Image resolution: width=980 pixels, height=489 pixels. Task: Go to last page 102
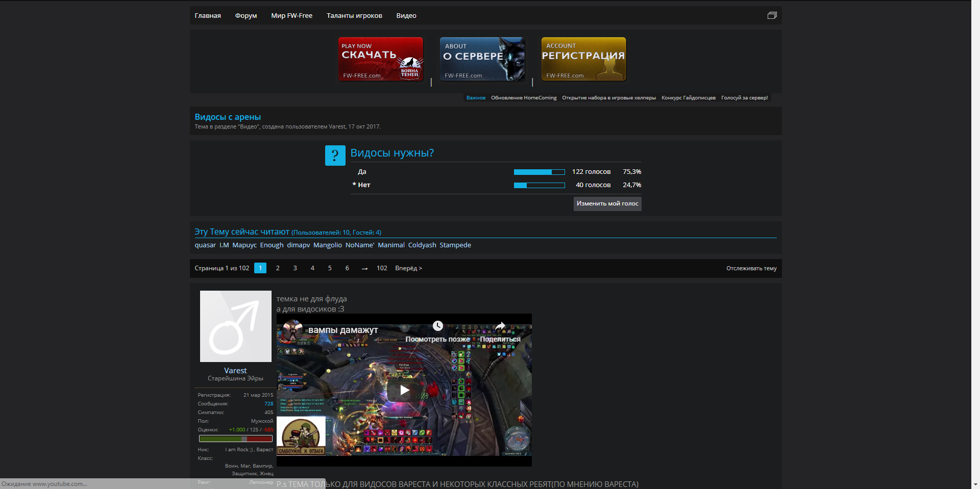(x=382, y=268)
